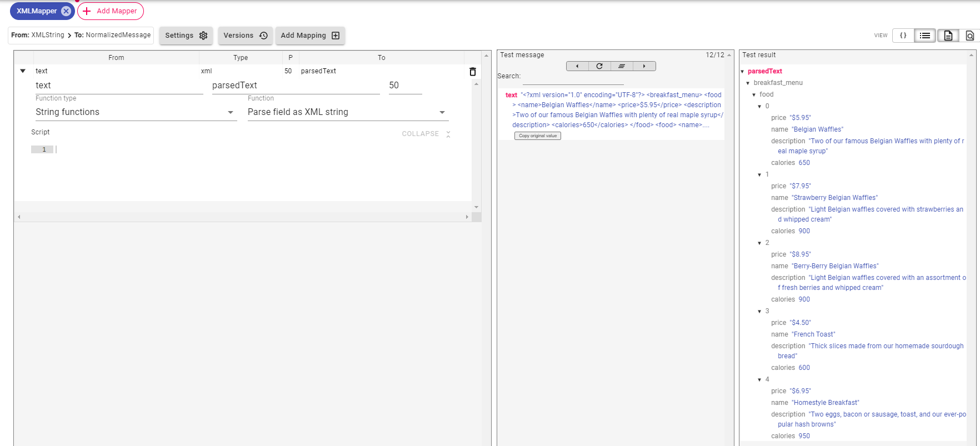This screenshot has height=446, width=980.
Task: Close the XMLMapper tab with its X icon
Action: (x=66, y=11)
